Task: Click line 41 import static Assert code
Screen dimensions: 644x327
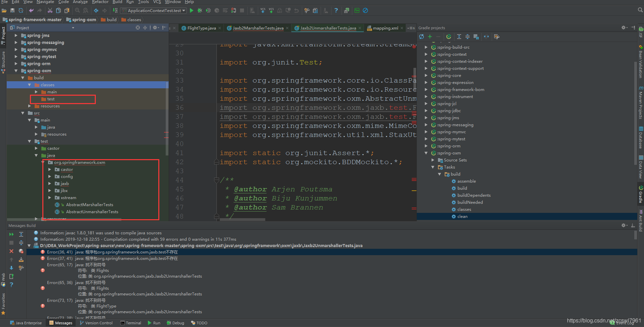Action: point(297,153)
